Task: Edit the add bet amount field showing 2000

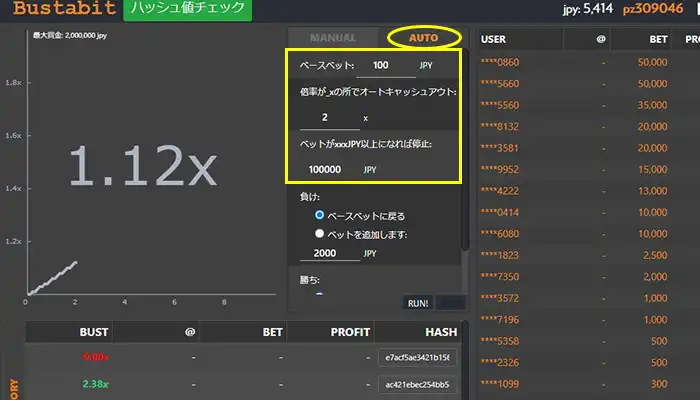Action: click(x=329, y=253)
